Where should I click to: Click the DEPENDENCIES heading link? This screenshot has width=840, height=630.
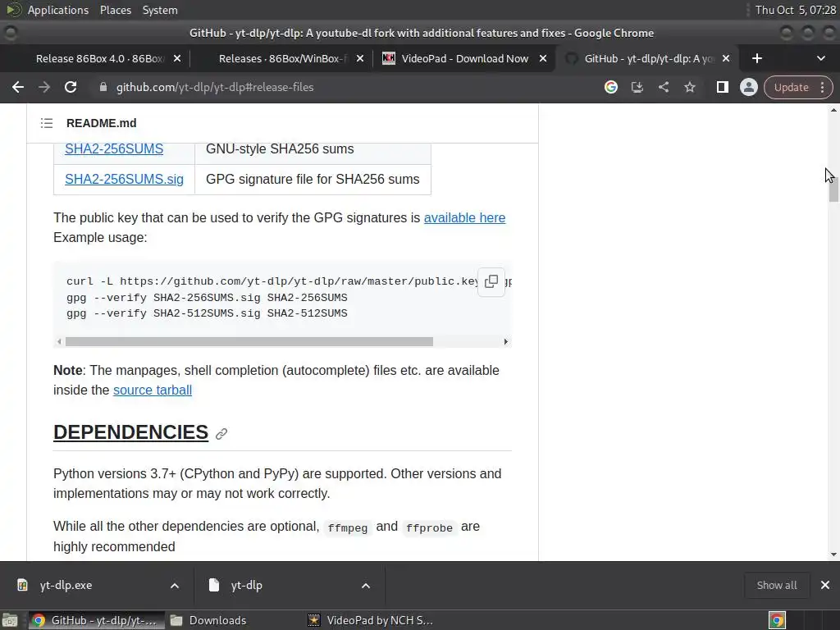point(130,432)
